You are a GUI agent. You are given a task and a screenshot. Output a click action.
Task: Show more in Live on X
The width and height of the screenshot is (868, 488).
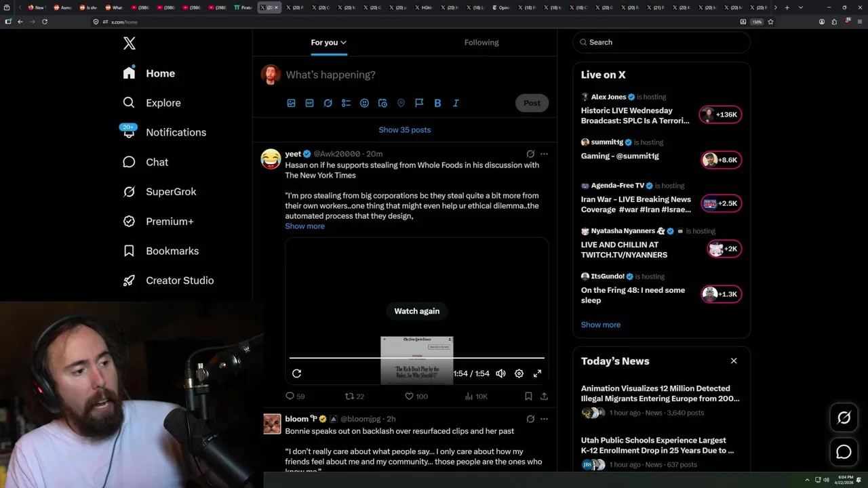pyautogui.click(x=601, y=325)
